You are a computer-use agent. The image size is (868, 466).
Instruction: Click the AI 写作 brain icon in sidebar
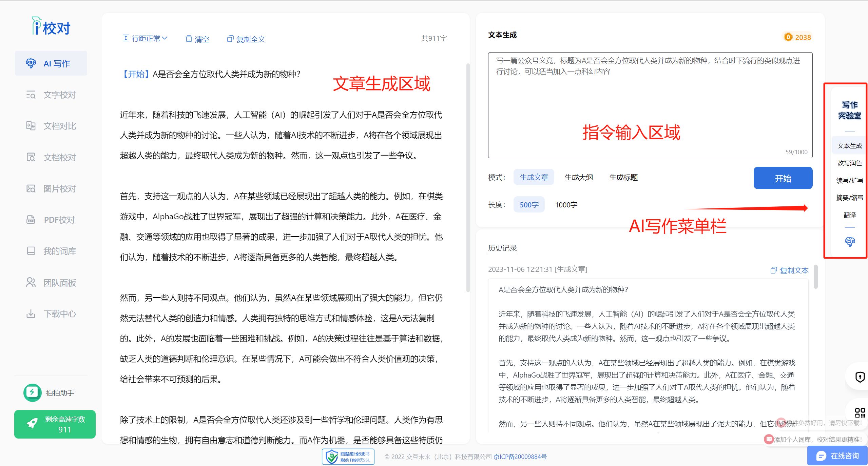31,63
